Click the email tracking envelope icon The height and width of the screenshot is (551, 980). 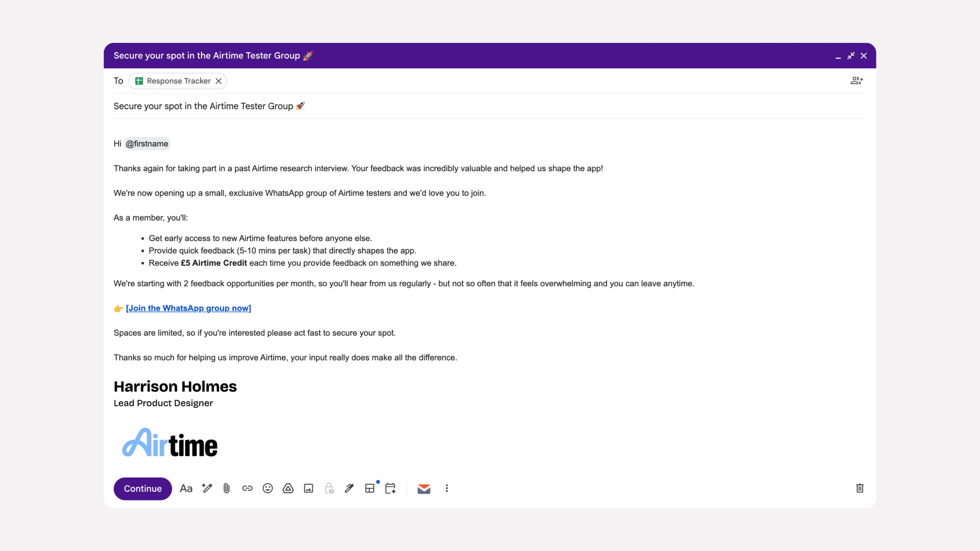coord(424,488)
